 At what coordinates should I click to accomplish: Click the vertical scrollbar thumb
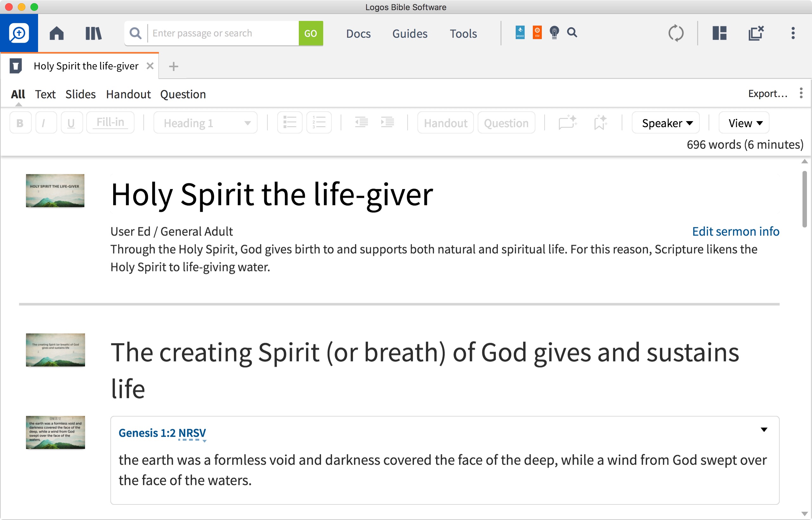(x=805, y=199)
